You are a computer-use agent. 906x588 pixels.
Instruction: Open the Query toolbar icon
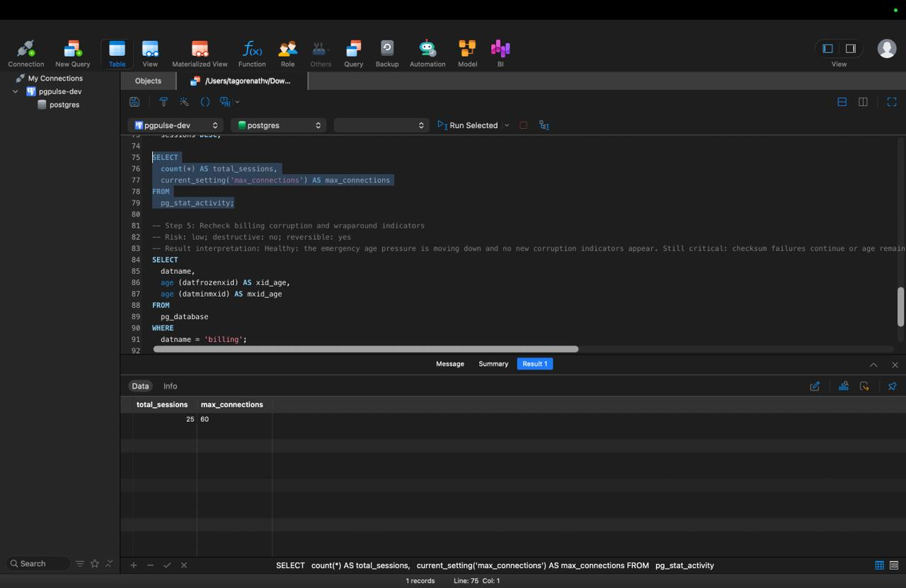[353, 54]
